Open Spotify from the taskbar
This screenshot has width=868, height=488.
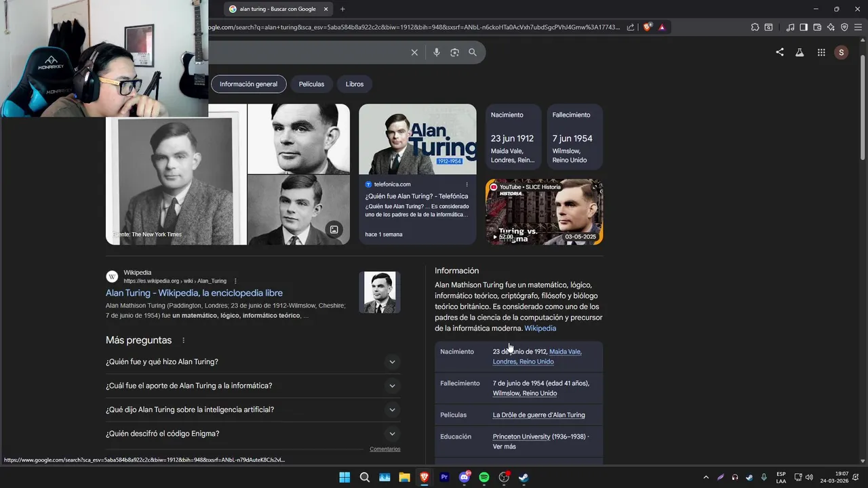tap(484, 477)
